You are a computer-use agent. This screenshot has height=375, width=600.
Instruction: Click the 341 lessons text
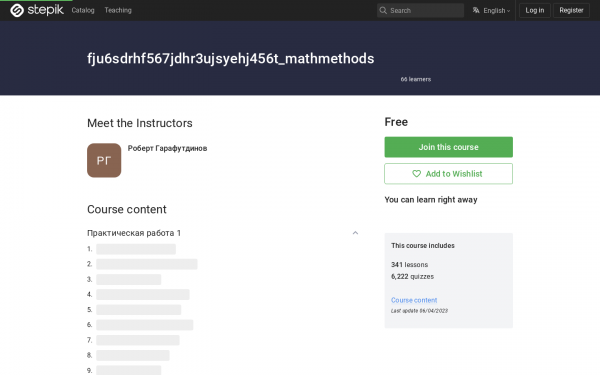pos(409,264)
